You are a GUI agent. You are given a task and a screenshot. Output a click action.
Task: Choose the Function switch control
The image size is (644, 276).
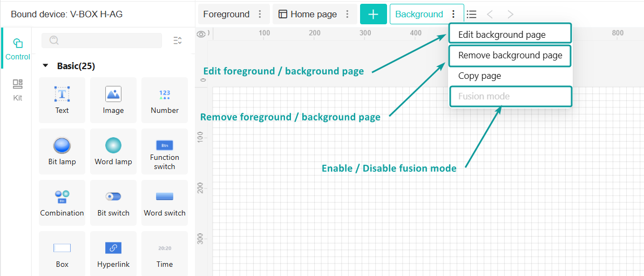(165, 152)
